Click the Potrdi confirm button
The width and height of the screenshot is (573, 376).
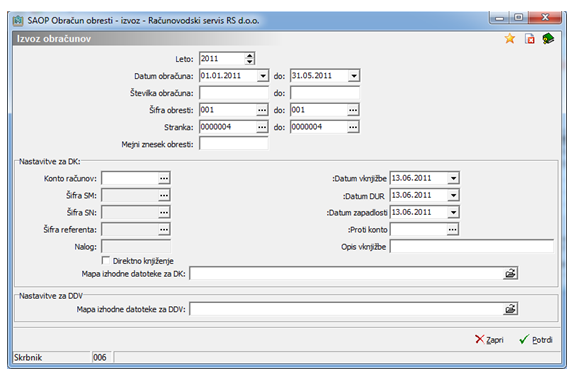point(536,340)
